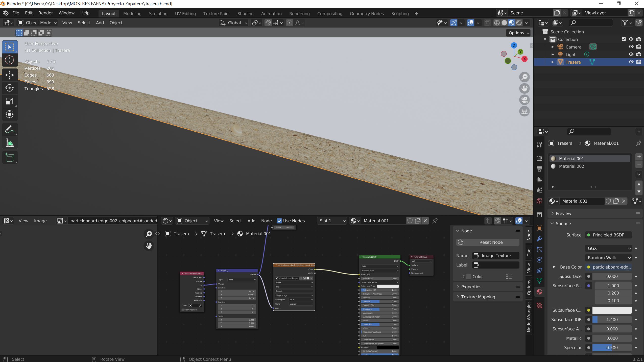Click the Reset Node button
The height and width of the screenshot is (362, 644).
tap(488, 242)
